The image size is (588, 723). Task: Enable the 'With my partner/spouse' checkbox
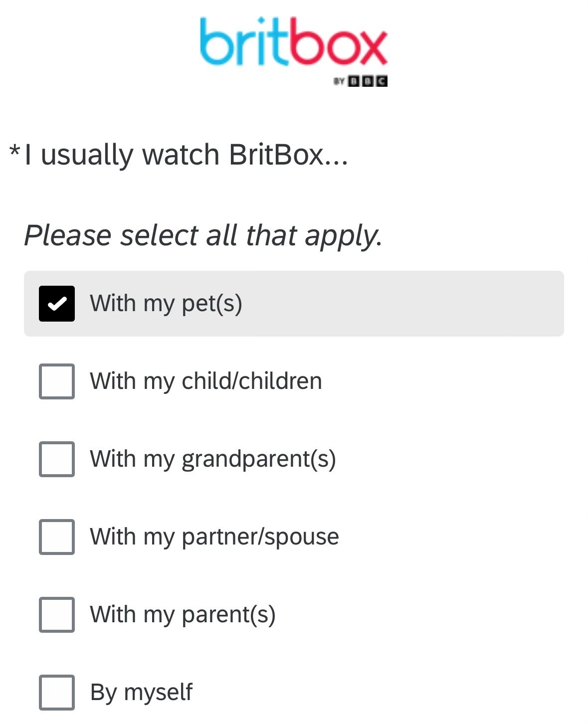click(57, 537)
